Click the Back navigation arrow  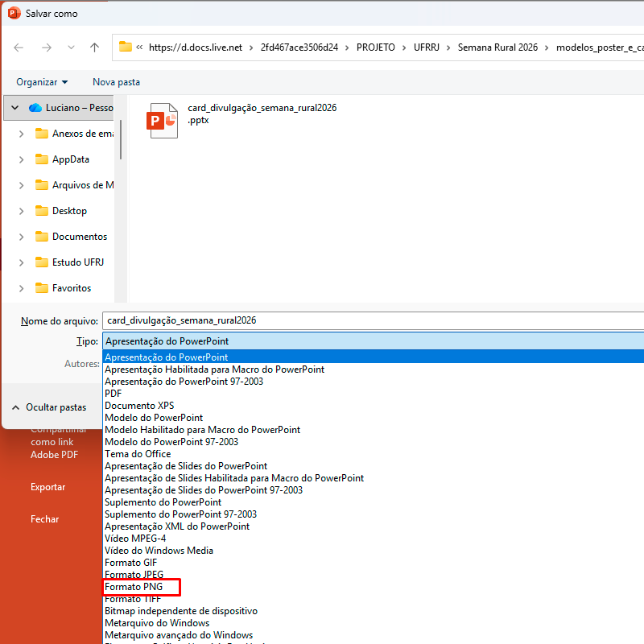pos(19,47)
